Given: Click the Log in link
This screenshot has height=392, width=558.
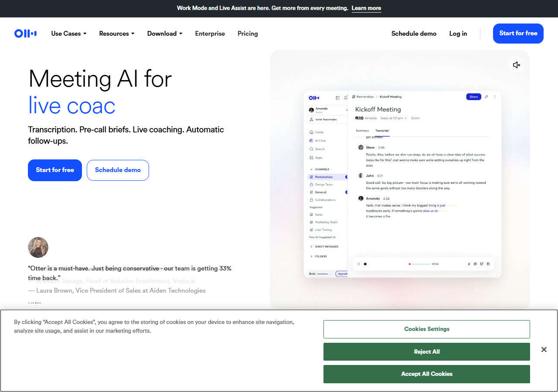Looking at the screenshot, I should 458,34.
